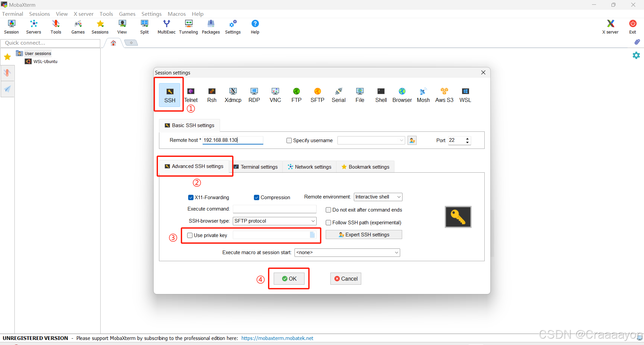This screenshot has width=644, height=345.
Task: Select the WSL session type
Action: (x=465, y=95)
